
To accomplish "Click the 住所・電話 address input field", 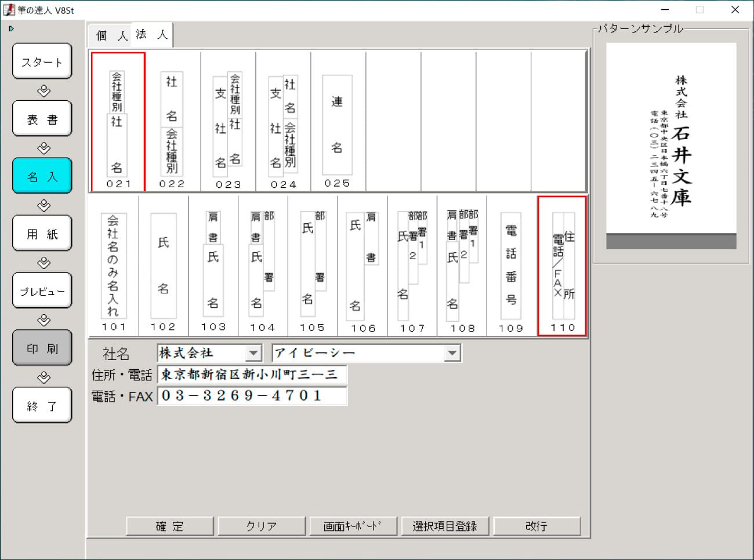I will 252,374.
